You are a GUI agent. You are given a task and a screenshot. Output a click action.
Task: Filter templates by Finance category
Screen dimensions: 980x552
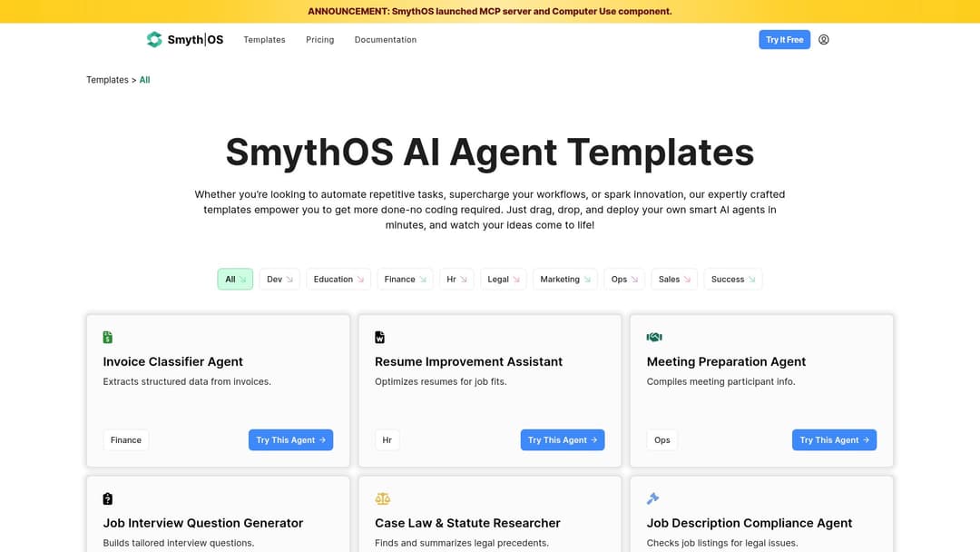pos(405,279)
